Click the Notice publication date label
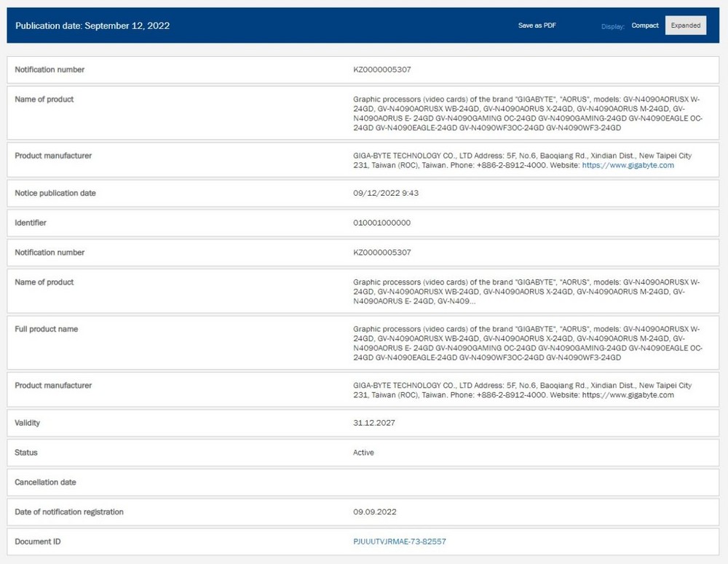The height and width of the screenshot is (564, 728). coord(55,193)
